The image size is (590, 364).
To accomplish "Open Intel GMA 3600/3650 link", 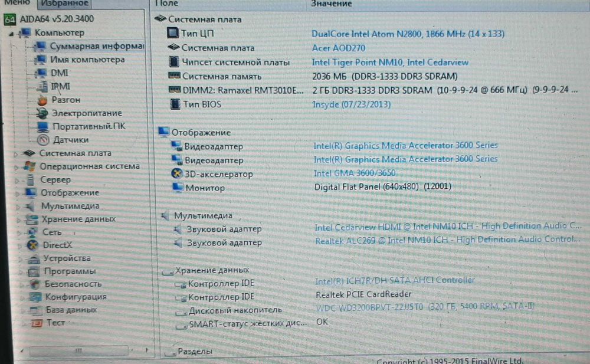I will point(355,173).
